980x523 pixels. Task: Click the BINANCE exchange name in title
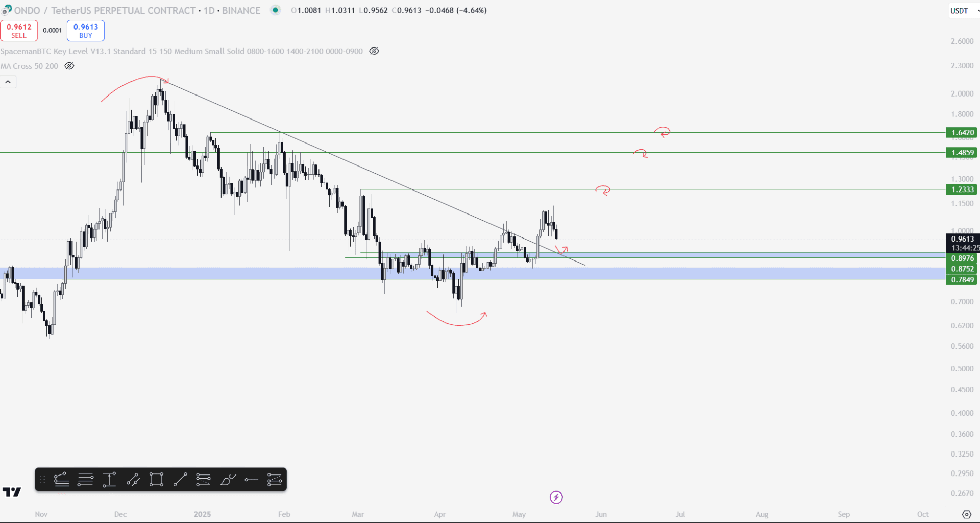point(241,10)
